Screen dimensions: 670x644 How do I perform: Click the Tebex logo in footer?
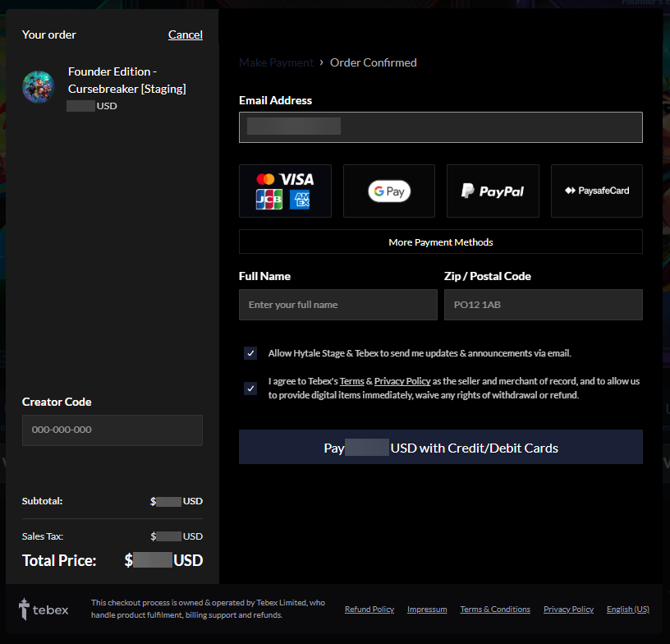44,609
